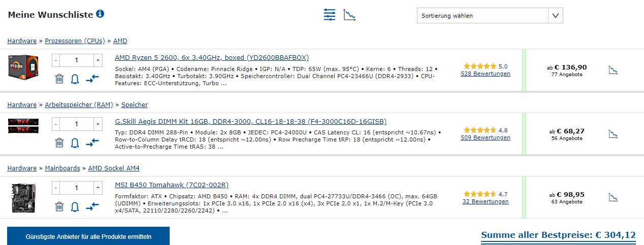The width and height of the screenshot is (644, 245).
Task: Open price history chart for AMD Ryzen 5 2600
Action: (x=614, y=70)
